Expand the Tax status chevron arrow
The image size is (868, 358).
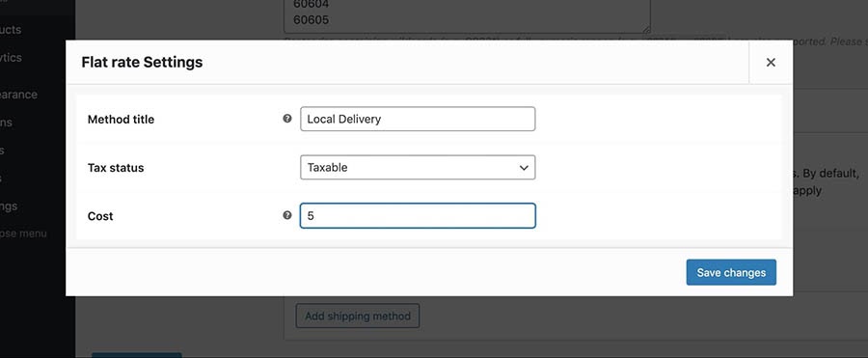[523, 167]
